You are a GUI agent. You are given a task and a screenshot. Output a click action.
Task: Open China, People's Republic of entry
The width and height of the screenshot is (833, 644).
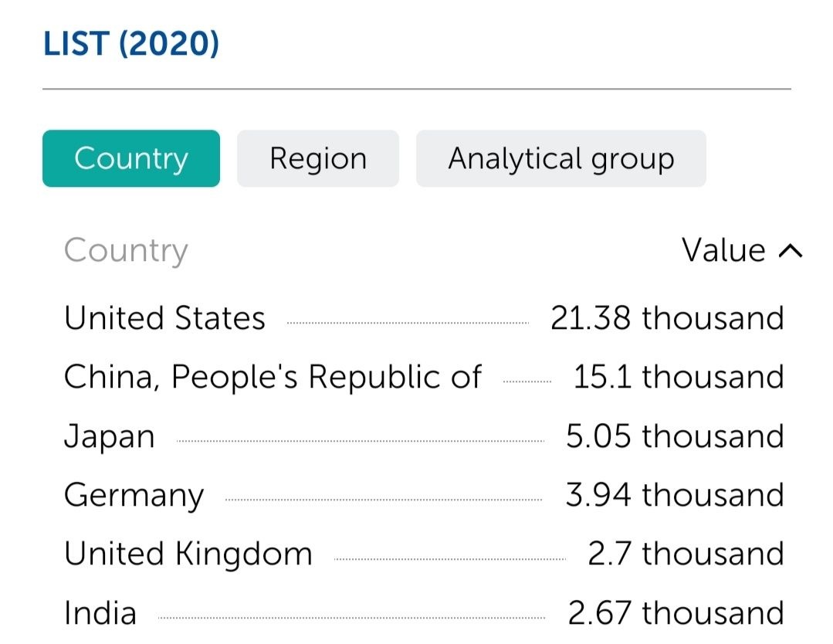[x=273, y=377]
